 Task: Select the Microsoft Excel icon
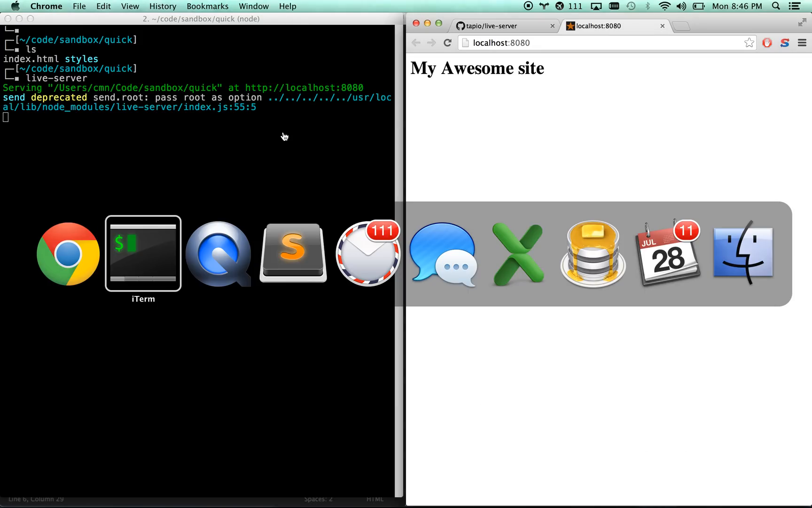[517, 254]
